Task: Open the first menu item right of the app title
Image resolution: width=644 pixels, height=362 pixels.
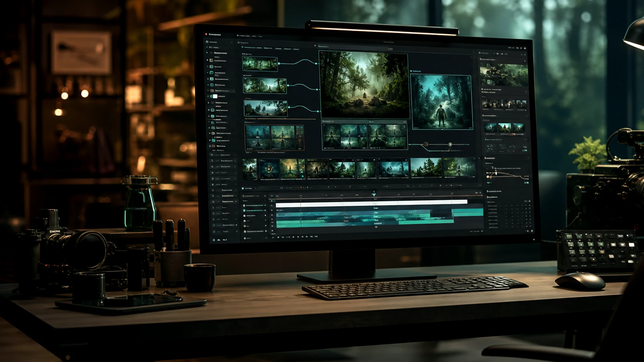Action: pyautogui.click(x=243, y=36)
